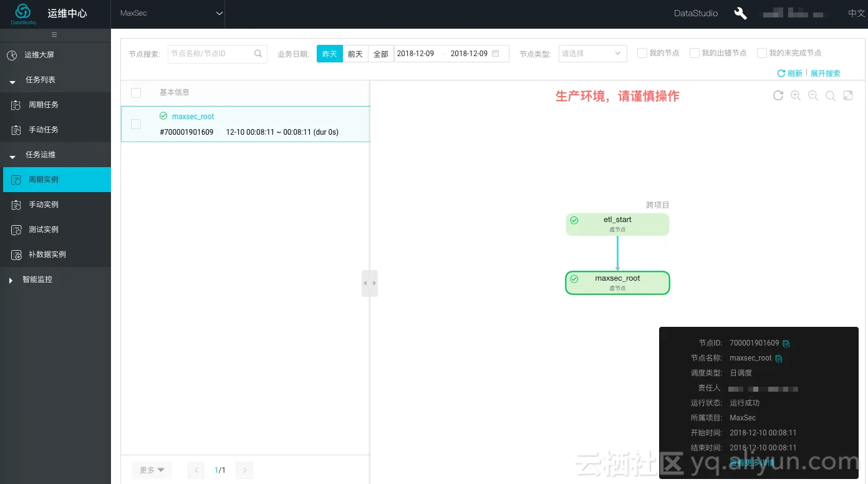This screenshot has width=868, height=484.
Task: Check the 我的节点 checkbox
Action: click(642, 53)
